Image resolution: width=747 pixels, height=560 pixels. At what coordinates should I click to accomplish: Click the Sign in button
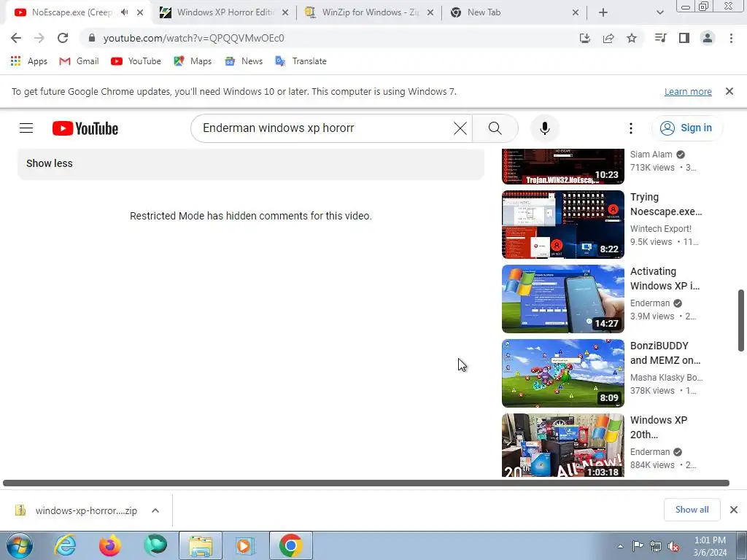686,128
